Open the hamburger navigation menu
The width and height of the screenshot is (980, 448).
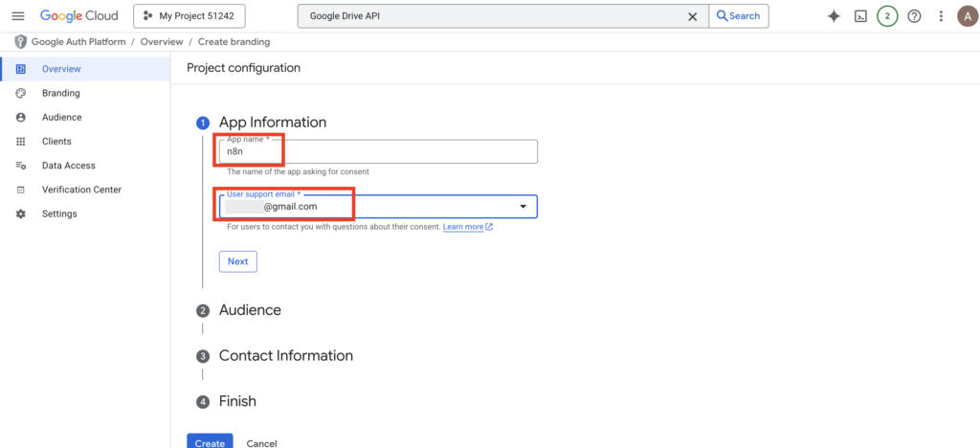pyautogui.click(x=17, y=16)
